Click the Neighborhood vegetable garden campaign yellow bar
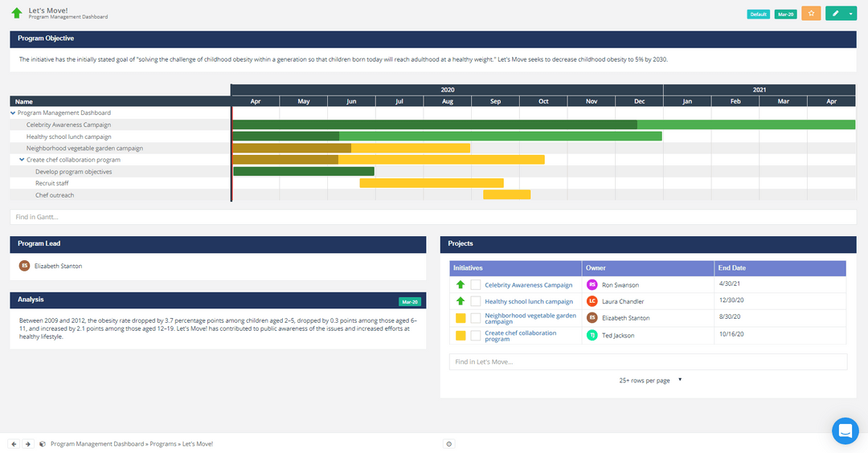 click(x=351, y=149)
